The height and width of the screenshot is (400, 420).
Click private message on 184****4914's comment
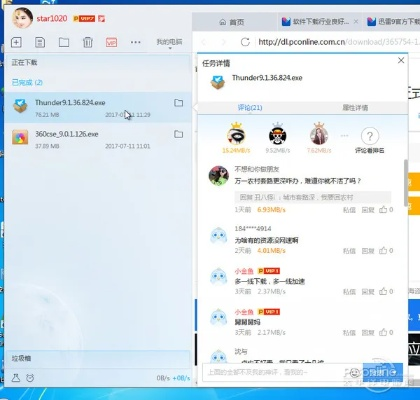[x=349, y=251]
